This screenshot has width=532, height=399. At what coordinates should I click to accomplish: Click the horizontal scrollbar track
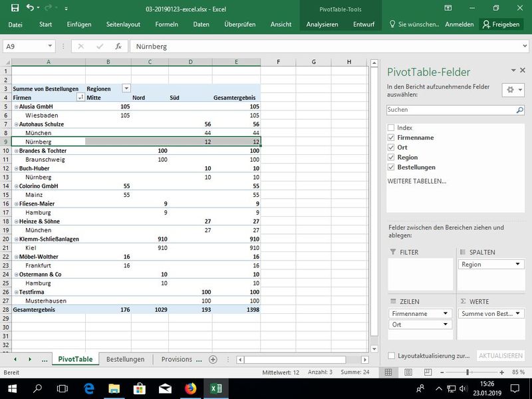(x=295, y=360)
